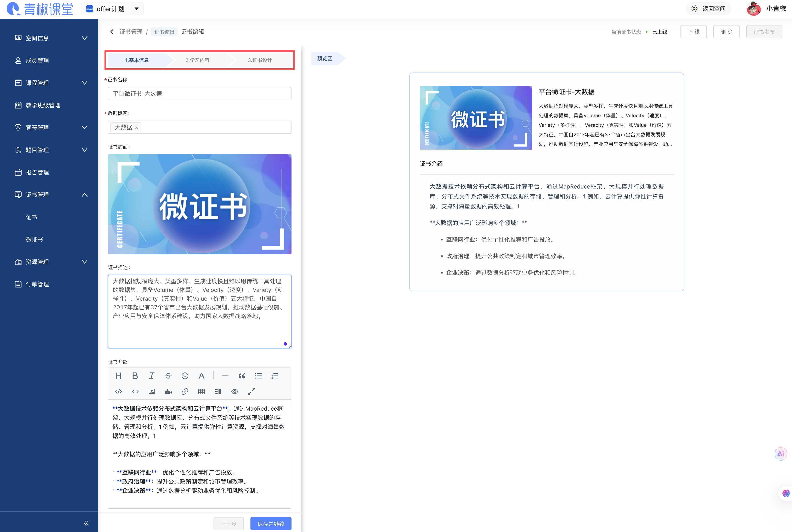The image size is (792, 532).
Task: Upload an image in the editor
Action: point(152,391)
